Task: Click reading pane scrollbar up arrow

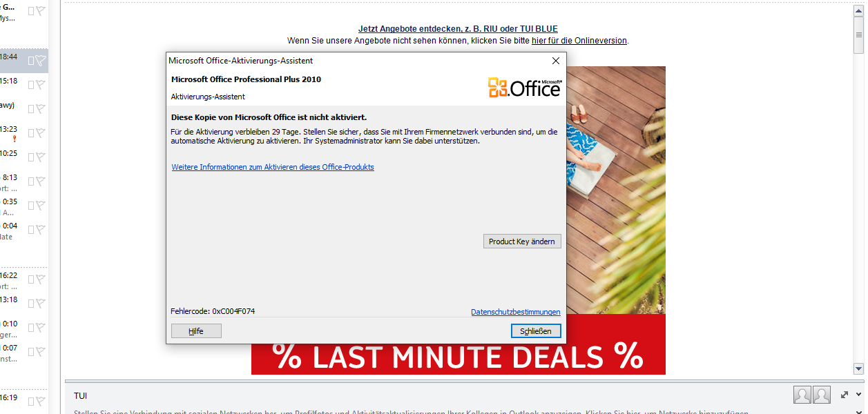Action: [859, 10]
